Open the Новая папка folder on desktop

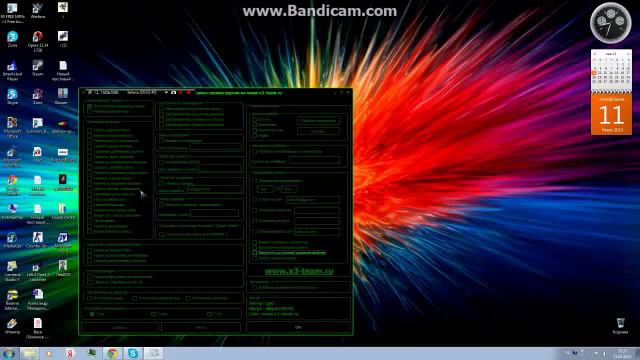tap(63, 211)
